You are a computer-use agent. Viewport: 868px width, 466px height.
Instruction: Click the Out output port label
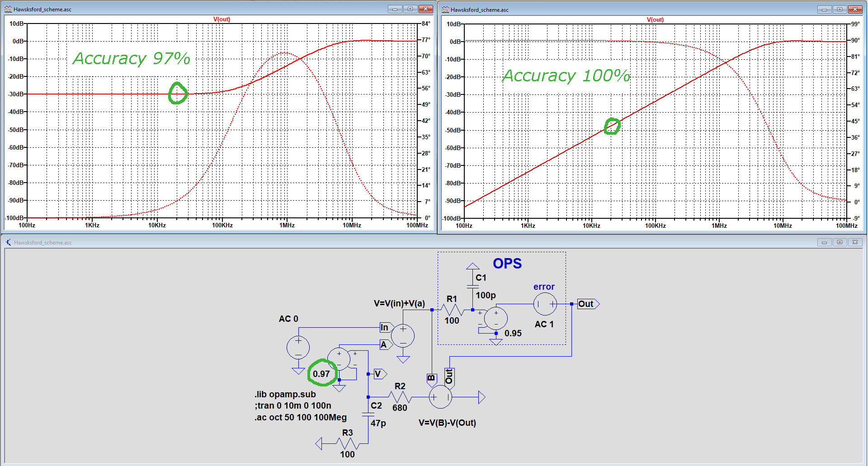point(588,304)
